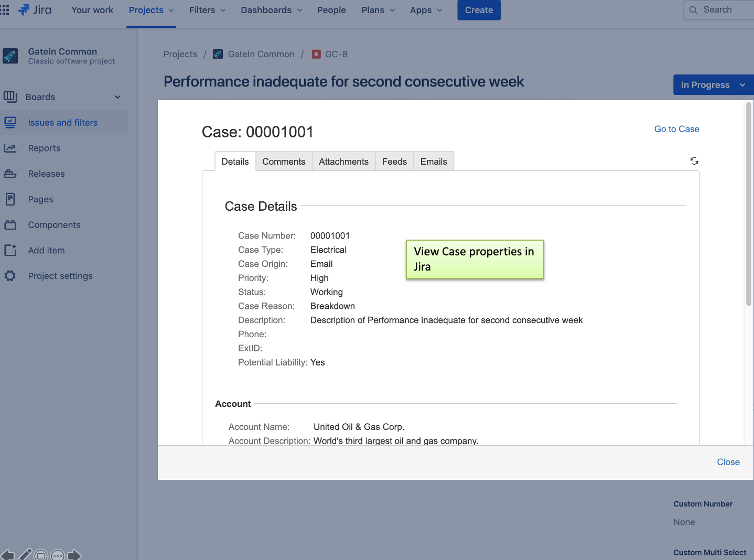754x560 pixels.
Task: Go to next slide with right arrow
Action: tap(74, 555)
